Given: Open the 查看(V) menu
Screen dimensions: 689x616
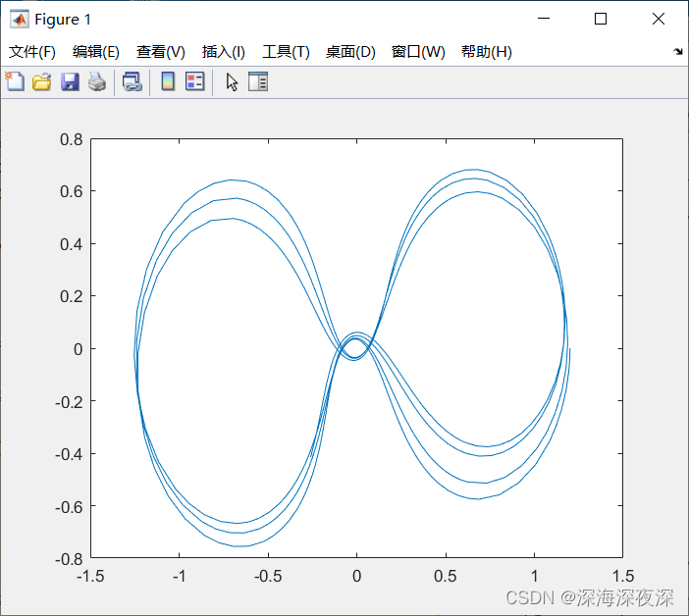Looking at the screenshot, I should [x=160, y=52].
